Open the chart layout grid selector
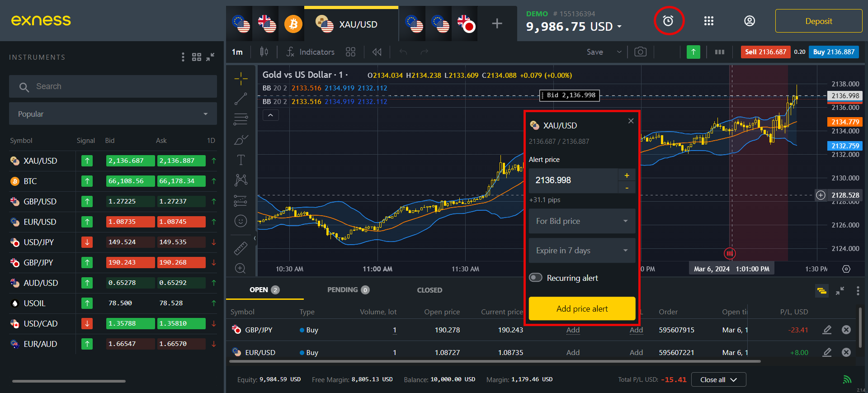 pyautogui.click(x=350, y=52)
